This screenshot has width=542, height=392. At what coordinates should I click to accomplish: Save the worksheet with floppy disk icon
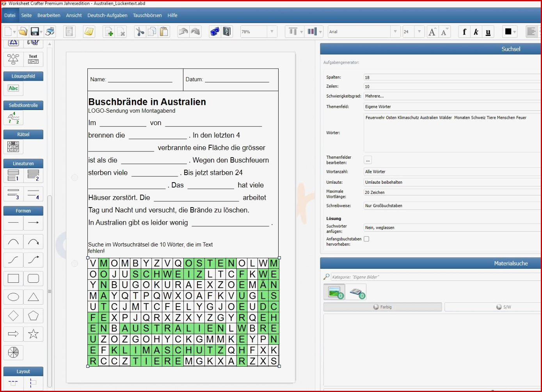click(x=35, y=32)
